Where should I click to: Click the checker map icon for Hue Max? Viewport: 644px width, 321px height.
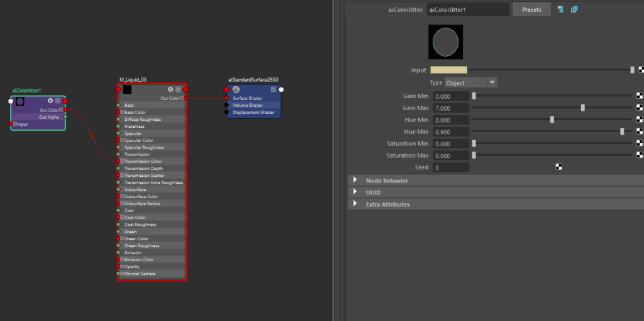640,132
